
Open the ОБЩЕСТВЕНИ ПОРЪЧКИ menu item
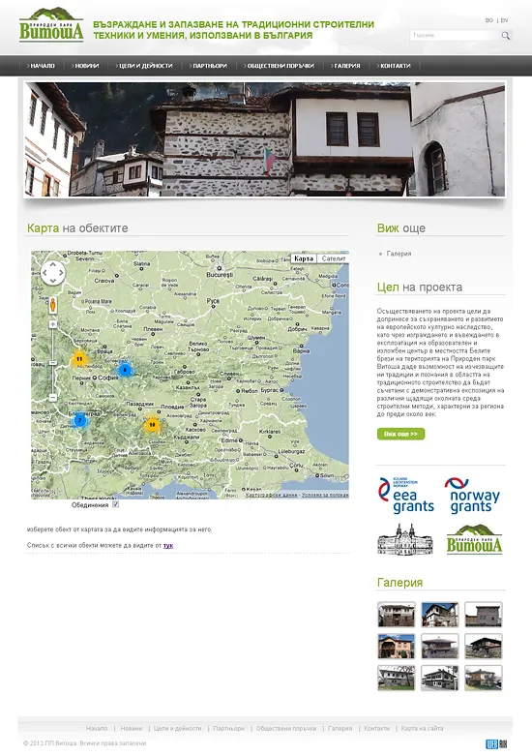(279, 66)
